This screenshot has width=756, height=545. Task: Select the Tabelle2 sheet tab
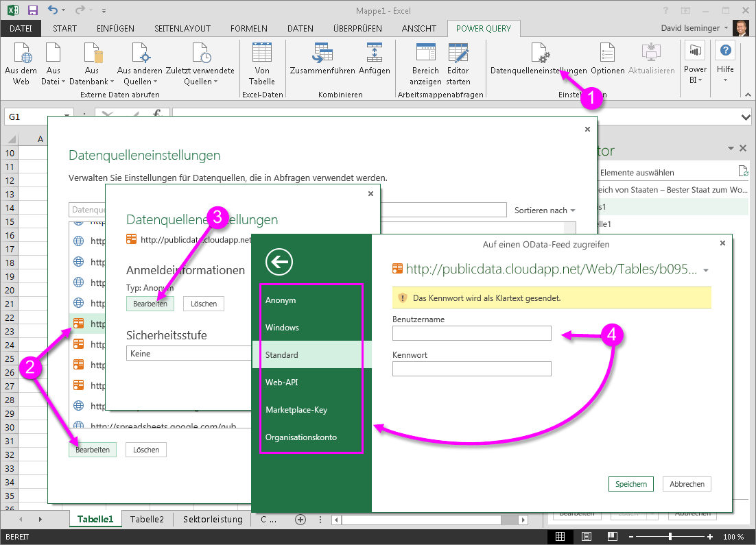pyautogui.click(x=147, y=519)
